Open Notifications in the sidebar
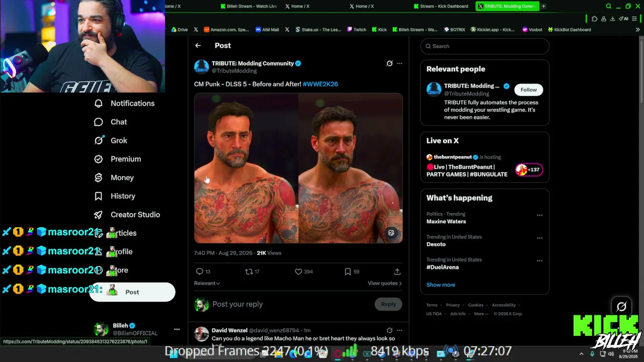This screenshot has width=644, height=362. (125, 104)
